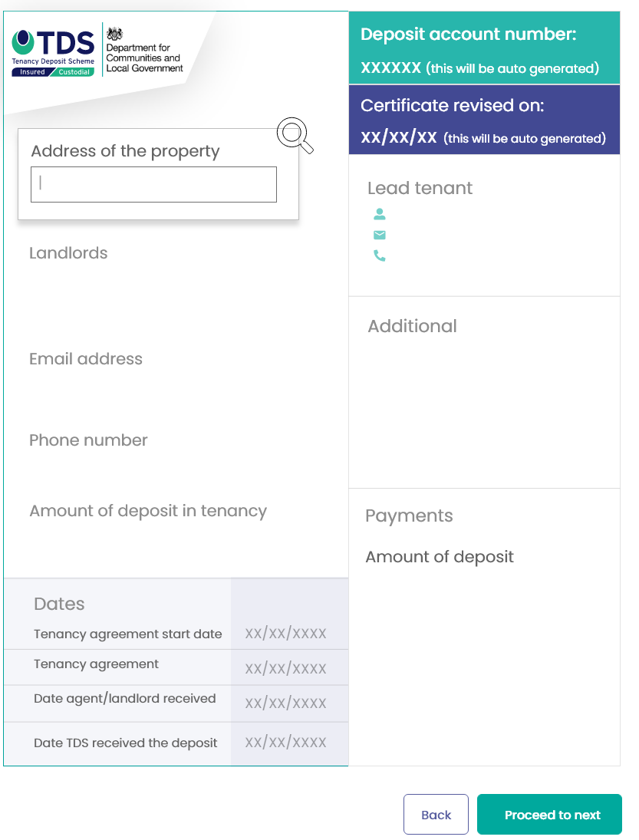639x840 pixels.
Task: Click the lead tenant email envelope icon
Action: pos(380,235)
